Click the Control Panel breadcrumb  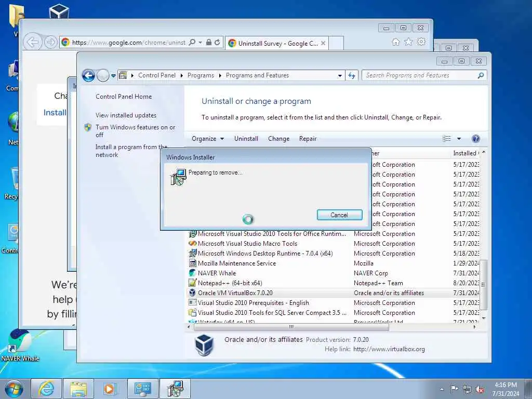157,75
